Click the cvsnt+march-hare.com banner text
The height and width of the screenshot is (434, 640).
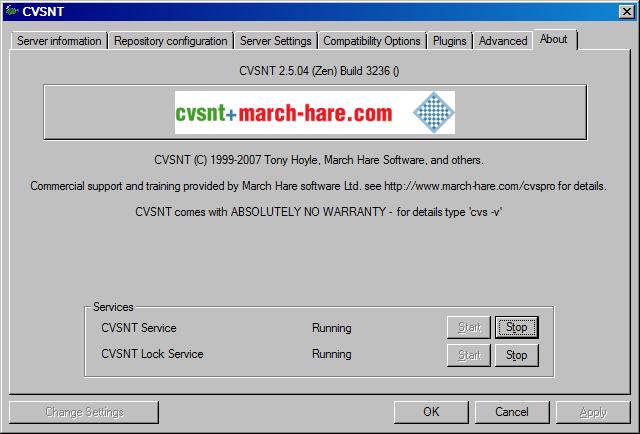[284, 113]
